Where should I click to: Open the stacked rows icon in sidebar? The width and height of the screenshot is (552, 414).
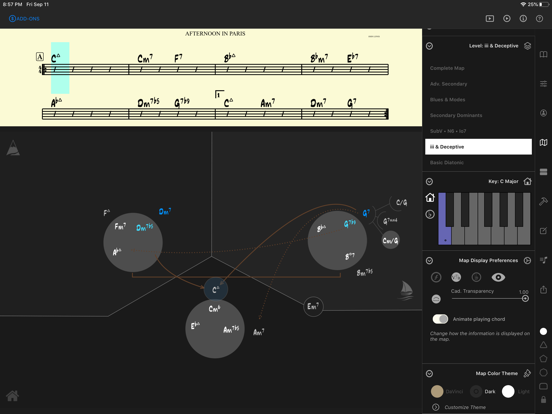click(544, 172)
